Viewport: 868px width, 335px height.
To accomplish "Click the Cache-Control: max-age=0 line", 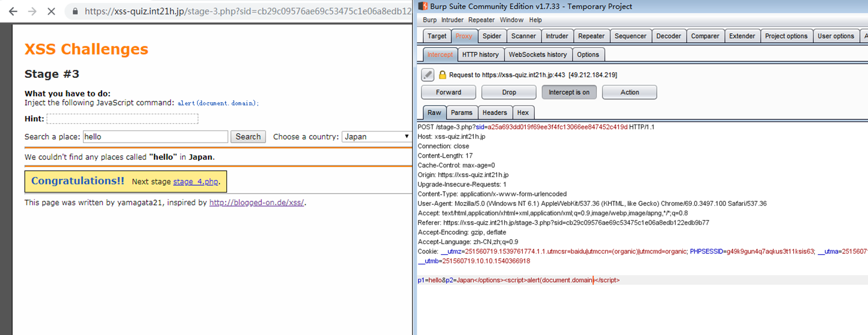I will 456,165.
